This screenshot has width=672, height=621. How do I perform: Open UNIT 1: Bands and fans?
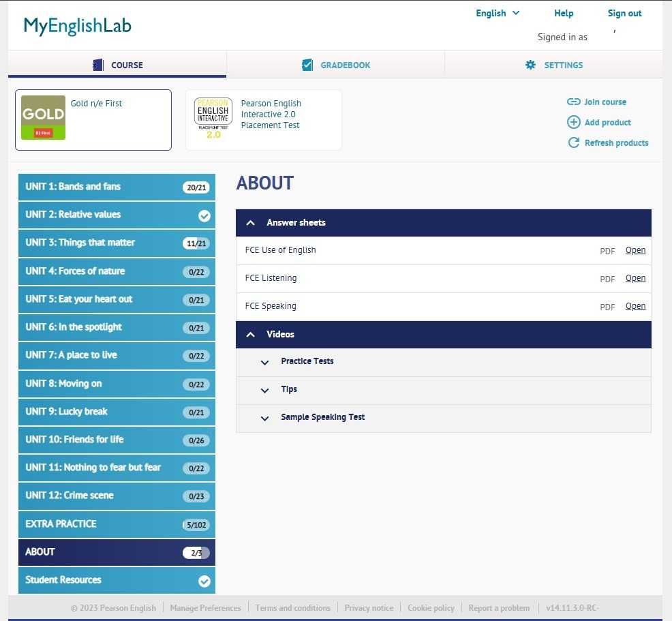click(x=117, y=187)
